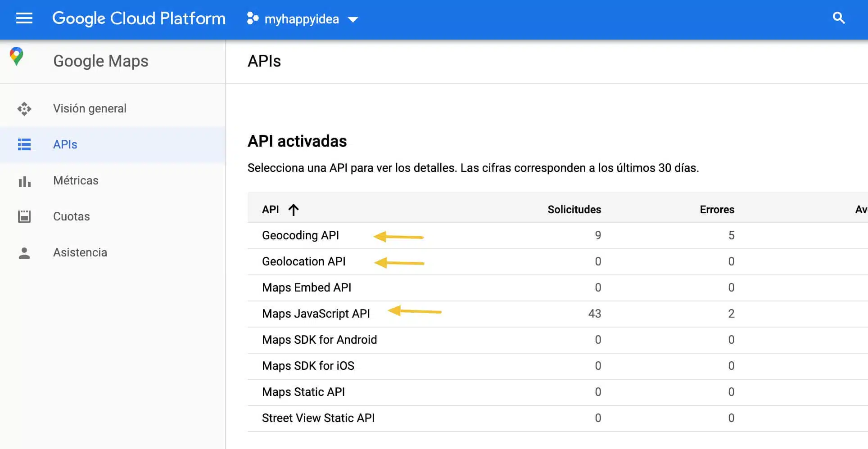This screenshot has height=449, width=868.
Task: Click the Cuotas quota icon
Action: tap(24, 216)
